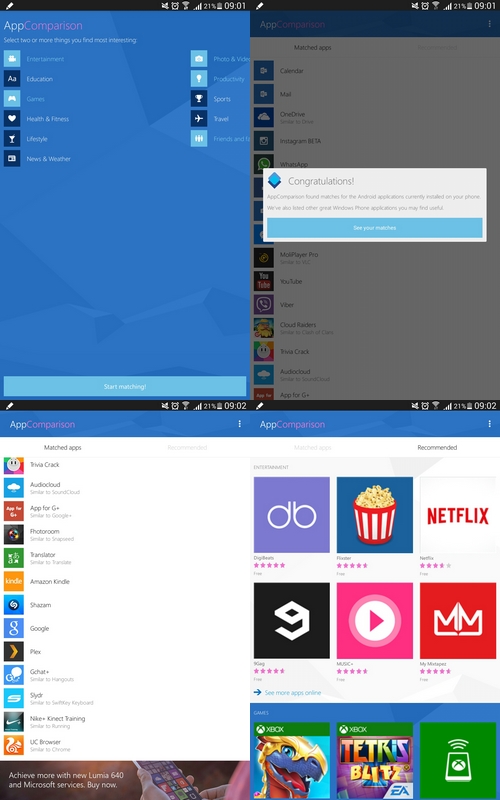Open the green Xbox remote app tile
Image resolution: width=500 pixels, height=800 pixels.
(x=458, y=761)
